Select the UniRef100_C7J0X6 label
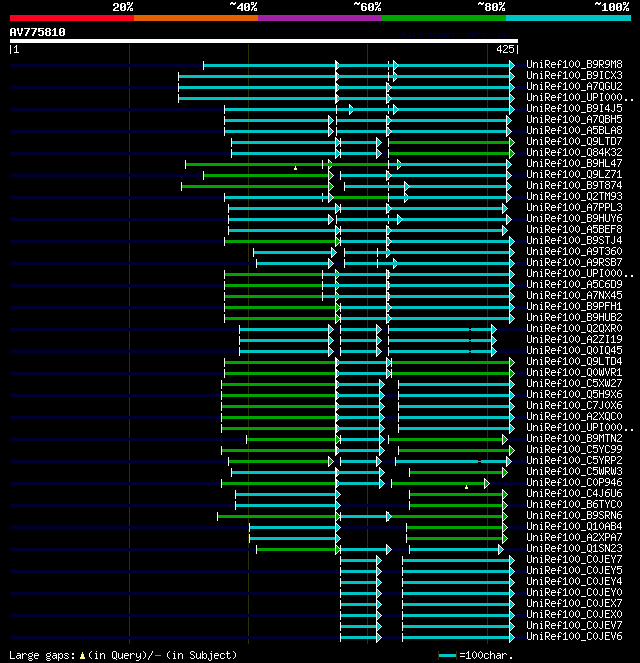The width and height of the screenshot is (640, 663). 574,405
